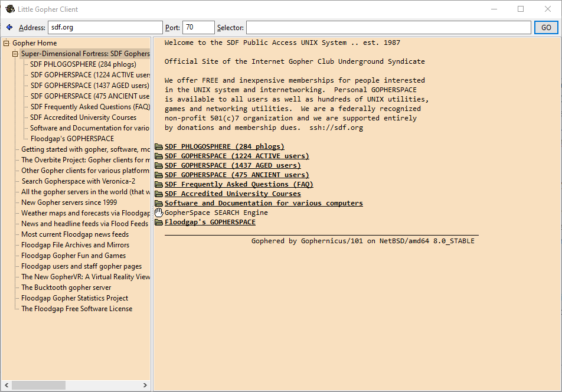Click folder icon next to 1224 ACTIVE users
The image size is (562, 392).
159,156
